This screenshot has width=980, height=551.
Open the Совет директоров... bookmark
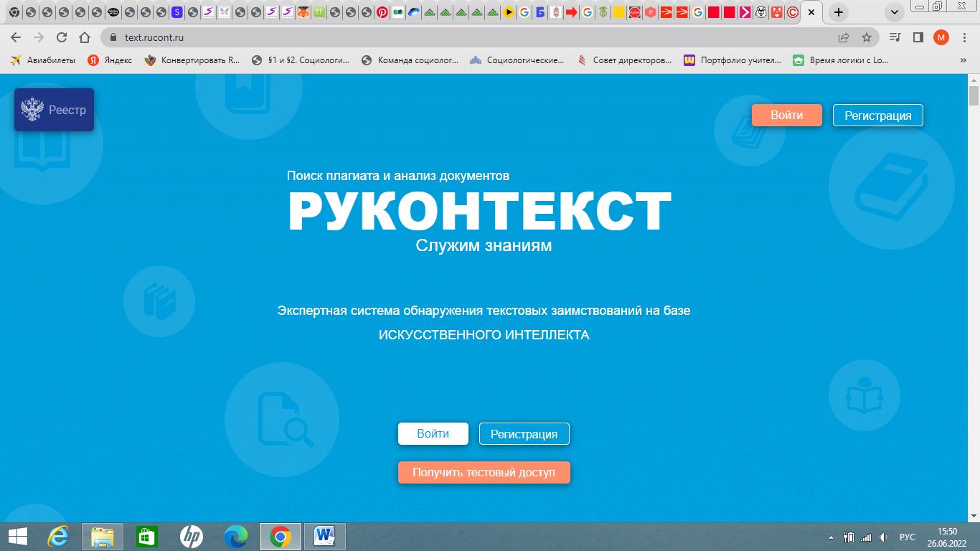coord(624,60)
